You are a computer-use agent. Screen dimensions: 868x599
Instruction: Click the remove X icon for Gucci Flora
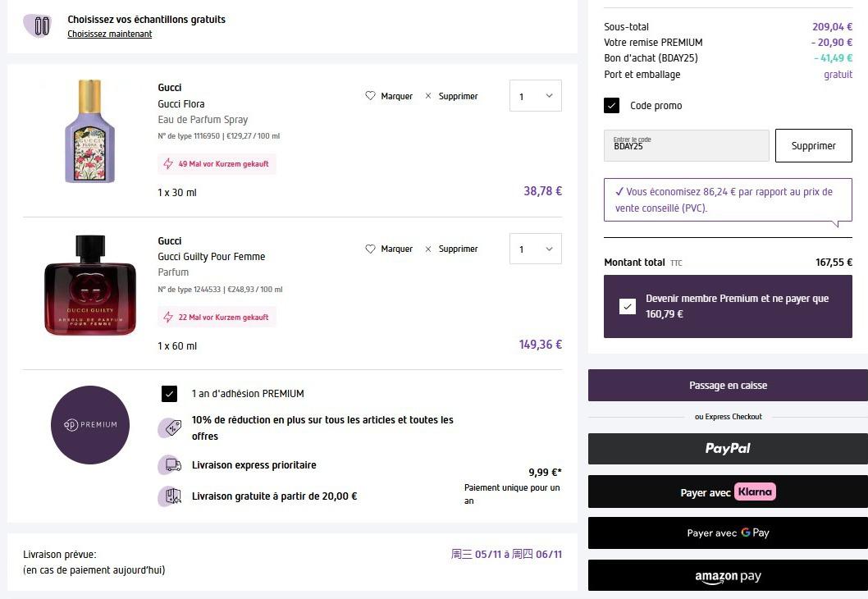click(x=428, y=96)
